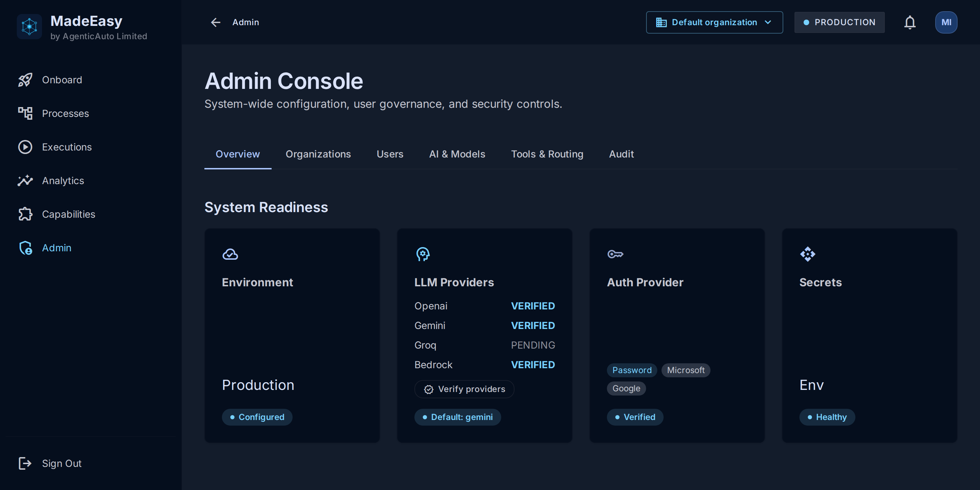Click the Secrets diamond grid icon

[x=808, y=254]
